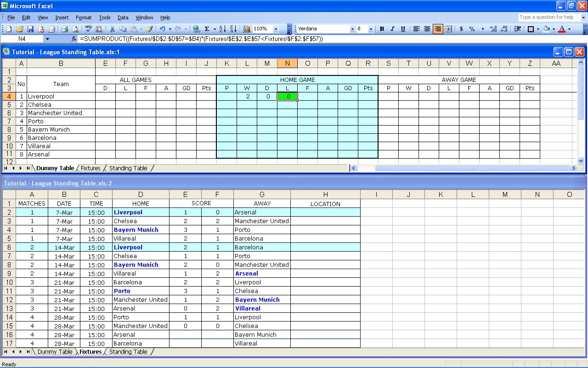Open the Tools menu
The image size is (588, 368).
pos(105,17)
